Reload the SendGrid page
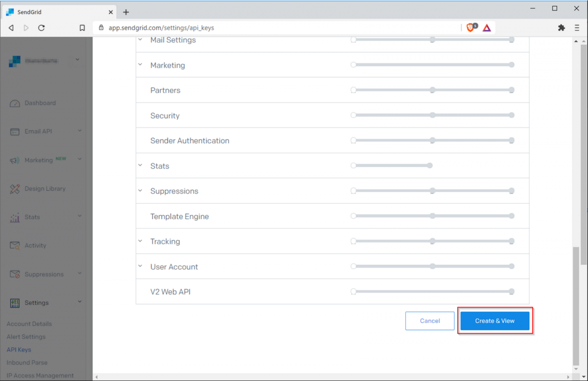 point(41,28)
